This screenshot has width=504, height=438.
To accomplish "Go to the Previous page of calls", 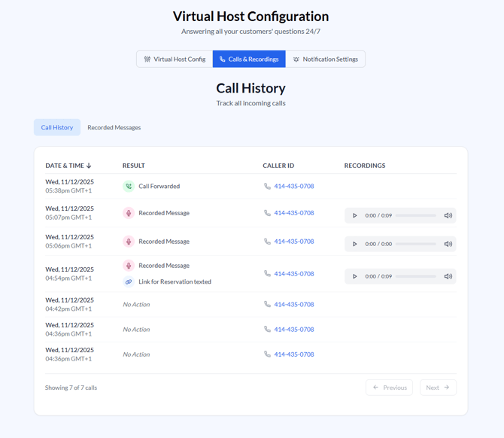I will coord(389,388).
